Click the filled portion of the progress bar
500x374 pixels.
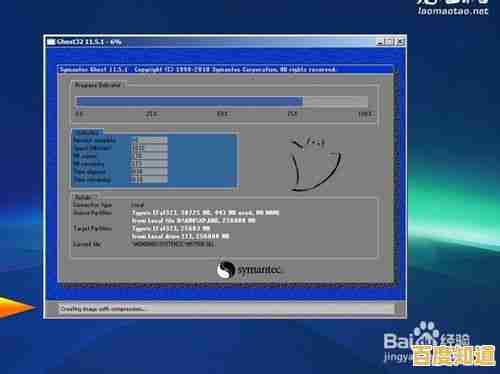[189, 101]
